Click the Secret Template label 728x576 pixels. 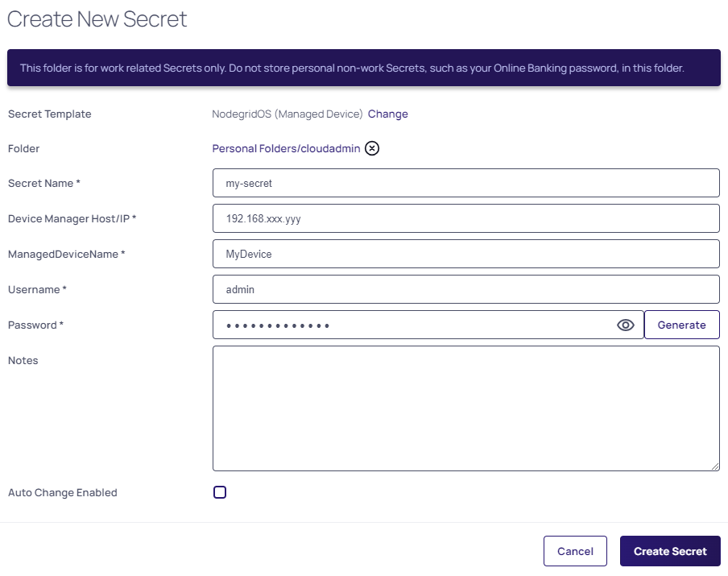[50, 114]
